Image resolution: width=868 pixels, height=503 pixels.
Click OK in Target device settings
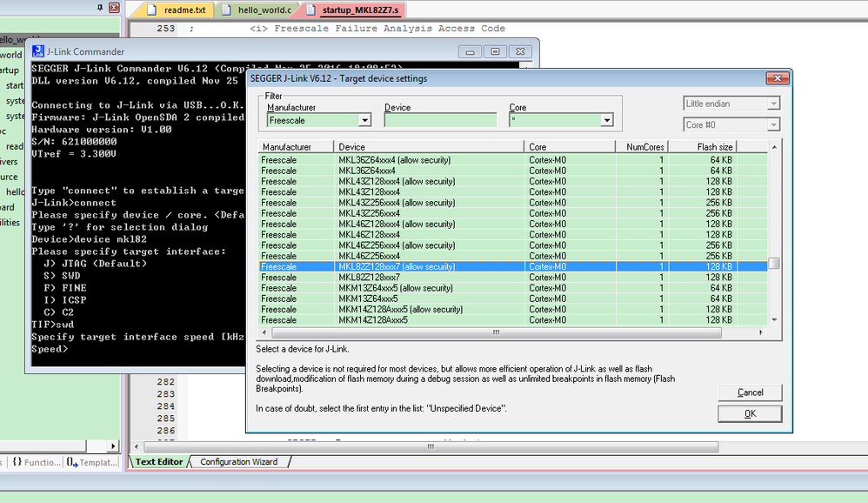tap(750, 414)
